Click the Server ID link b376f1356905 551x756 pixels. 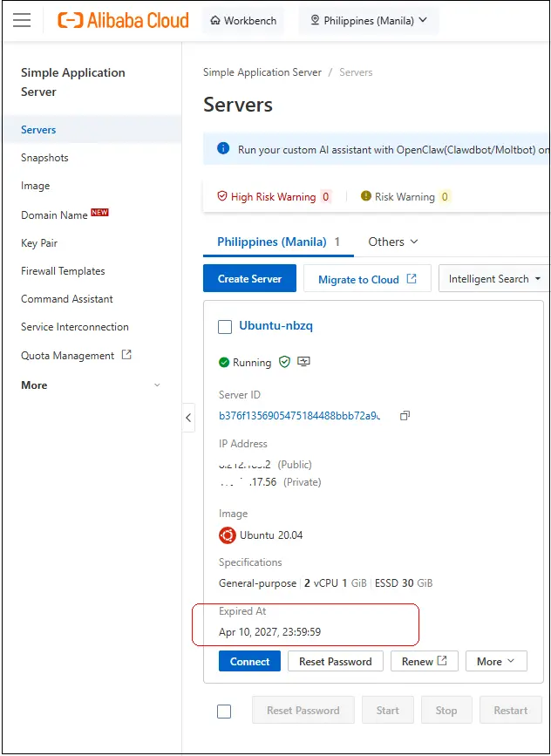coord(299,416)
